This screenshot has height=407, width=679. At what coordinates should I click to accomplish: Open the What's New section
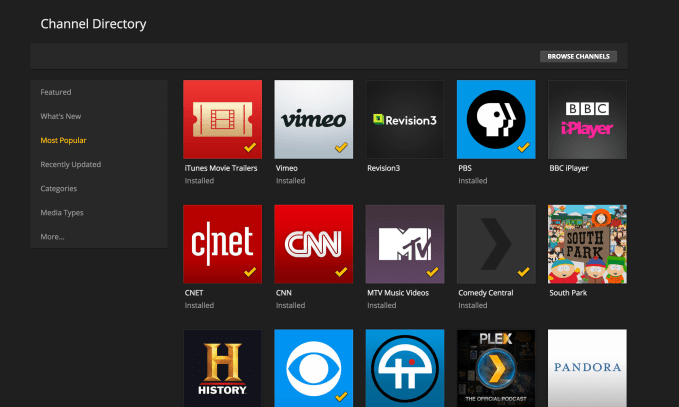pyautogui.click(x=99, y=116)
